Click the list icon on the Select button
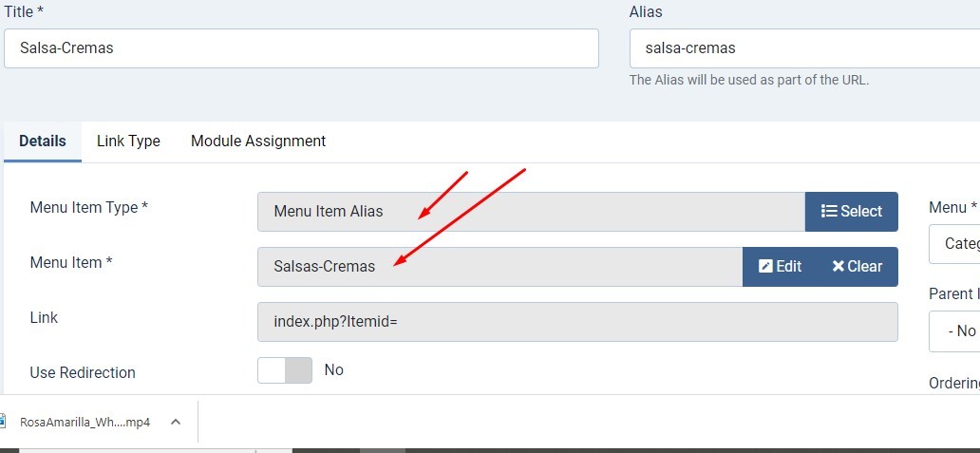This screenshot has height=453, width=980. point(829,212)
